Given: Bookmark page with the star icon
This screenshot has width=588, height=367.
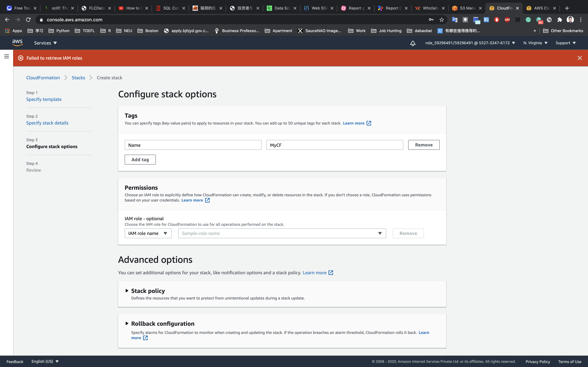Looking at the screenshot, I should coord(441,20).
